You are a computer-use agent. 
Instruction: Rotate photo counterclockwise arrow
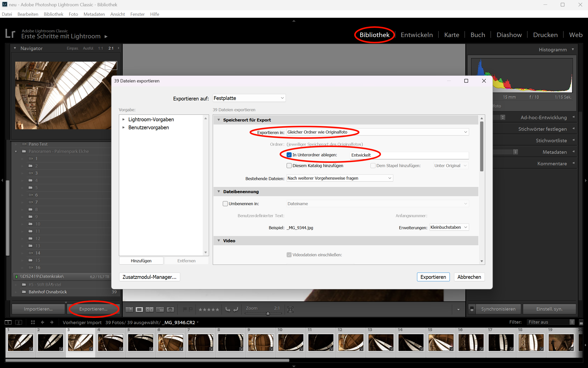pyautogui.click(x=228, y=309)
